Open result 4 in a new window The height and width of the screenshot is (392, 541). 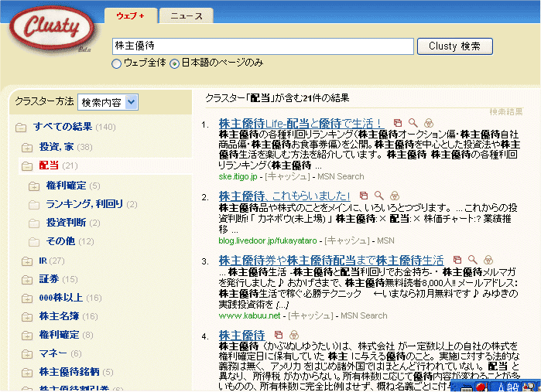click(276, 335)
